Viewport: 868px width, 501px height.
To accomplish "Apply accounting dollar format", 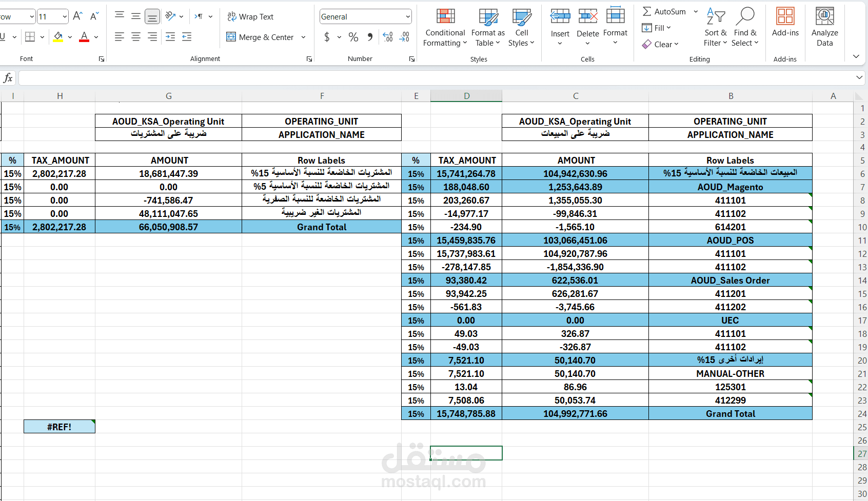I will tap(327, 37).
